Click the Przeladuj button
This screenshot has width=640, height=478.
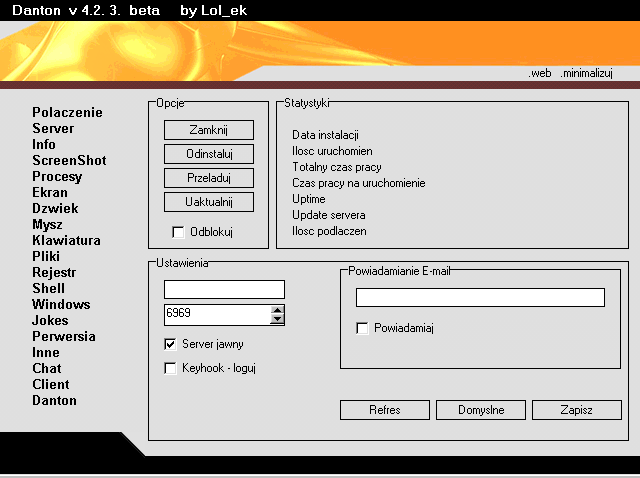[209, 178]
